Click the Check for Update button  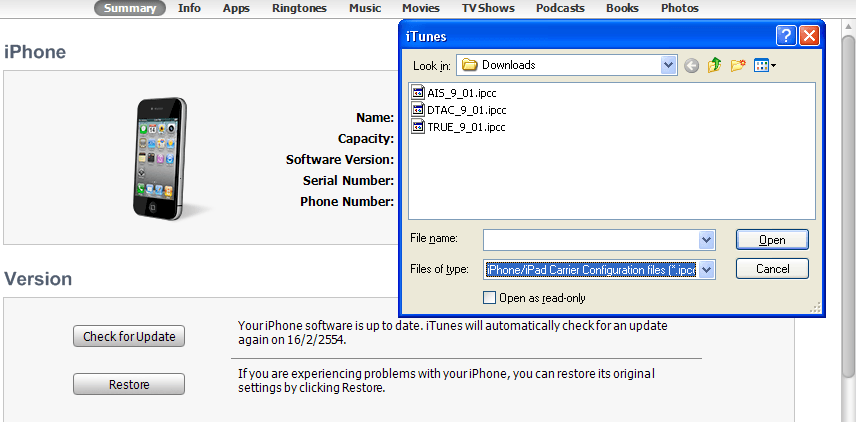point(129,337)
